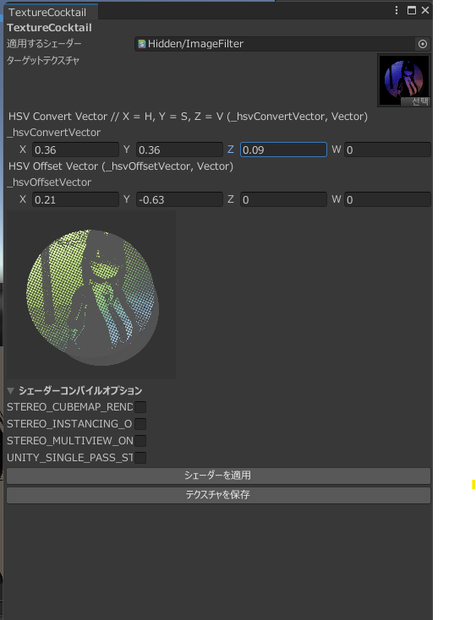Close the TextureCocktail window
The height and width of the screenshot is (620, 476).
pyautogui.click(x=425, y=11)
